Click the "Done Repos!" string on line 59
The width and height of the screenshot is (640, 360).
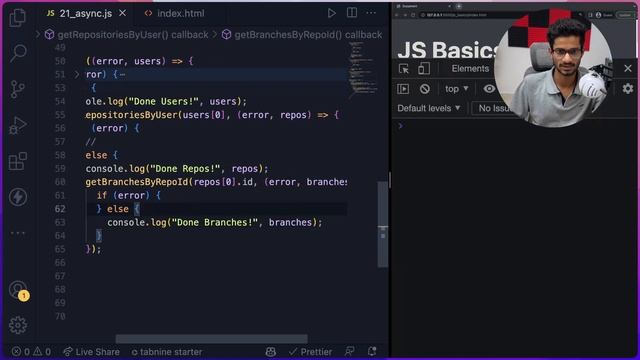[x=185, y=169]
